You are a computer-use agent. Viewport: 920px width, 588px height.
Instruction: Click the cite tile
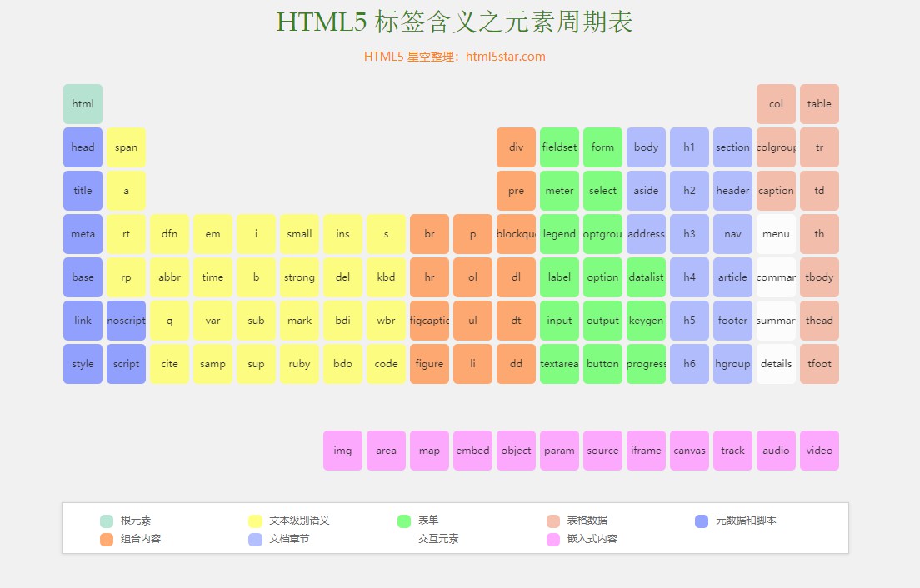pos(169,364)
